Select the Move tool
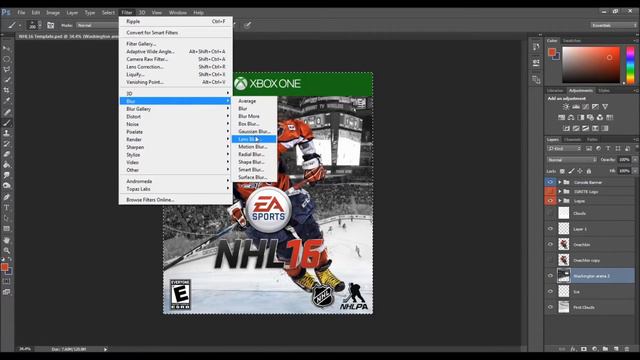Viewport: 640px width, 360px height. tap(7, 48)
